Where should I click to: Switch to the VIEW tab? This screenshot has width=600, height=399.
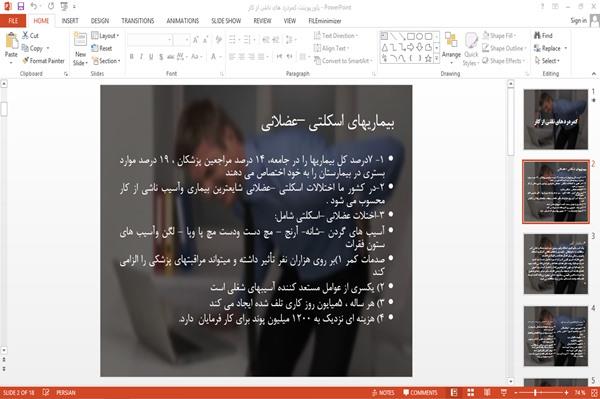pyautogui.click(x=290, y=21)
